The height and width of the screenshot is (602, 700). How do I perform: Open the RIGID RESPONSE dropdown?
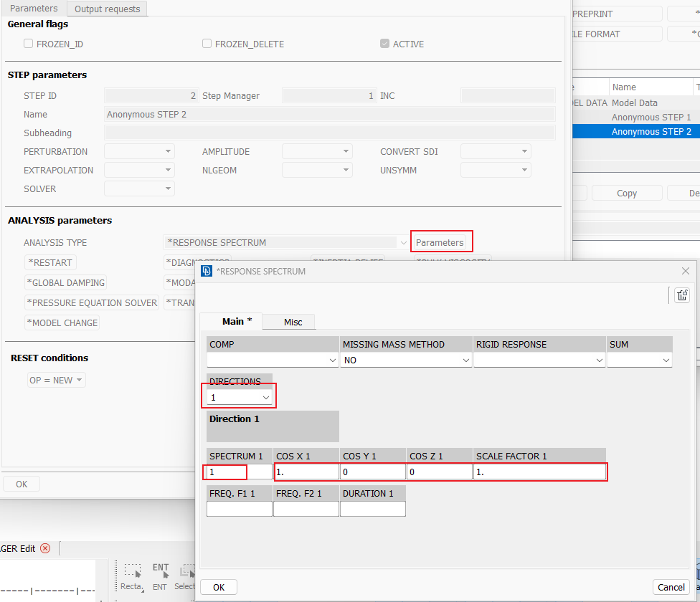pos(539,360)
